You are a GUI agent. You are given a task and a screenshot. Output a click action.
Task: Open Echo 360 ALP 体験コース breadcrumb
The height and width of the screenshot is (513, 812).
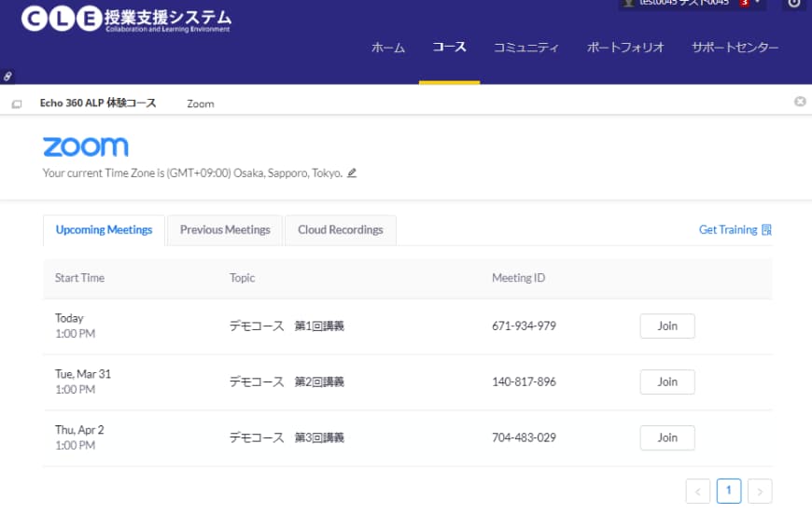tap(98, 103)
